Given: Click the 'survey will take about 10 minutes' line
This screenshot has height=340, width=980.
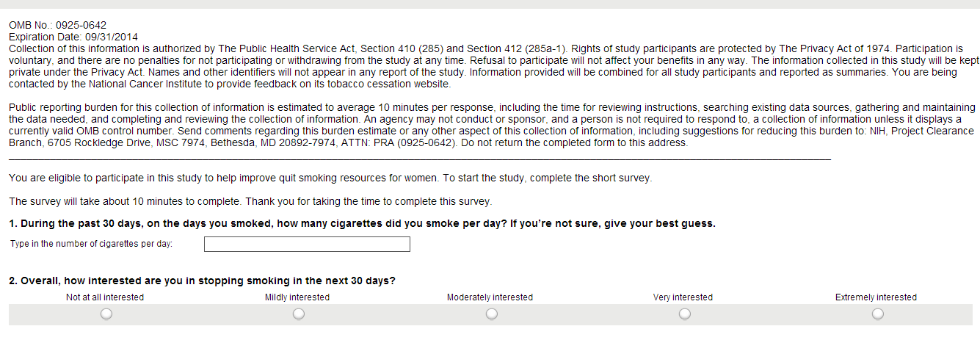Looking at the screenshot, I should click(250, 202).
